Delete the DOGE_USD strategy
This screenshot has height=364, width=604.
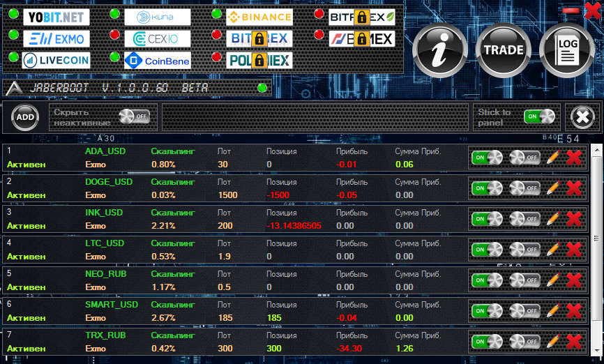(574, 188)
